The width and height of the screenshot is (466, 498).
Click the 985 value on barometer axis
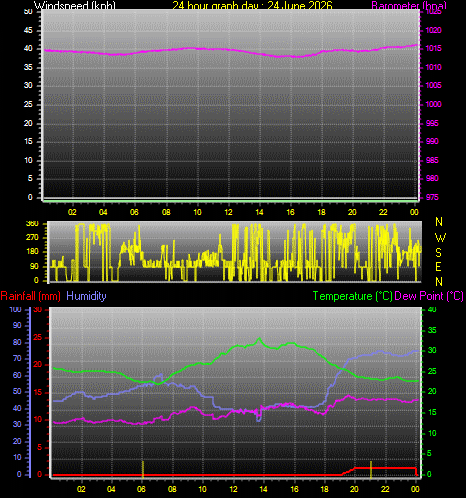[432, 160]
